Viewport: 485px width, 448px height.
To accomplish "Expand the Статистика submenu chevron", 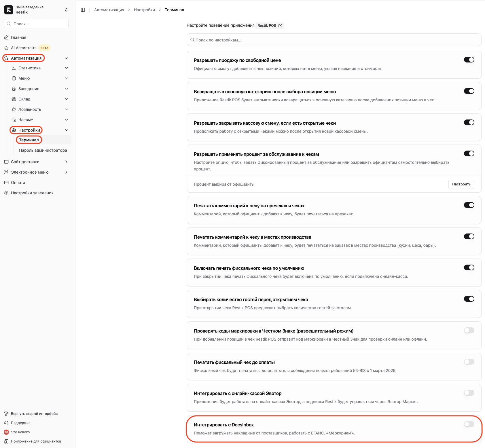I will [x=67, y=68].
